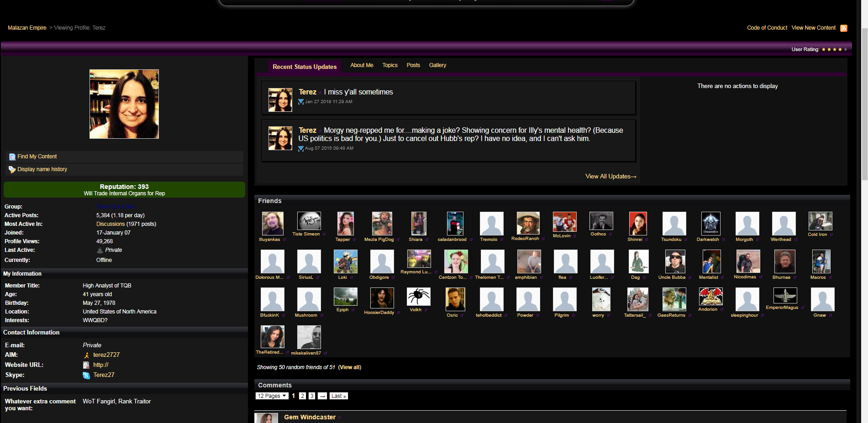Open EmperorMagus's friend avatar
The image size is (868, 423).
pos(785,296)
